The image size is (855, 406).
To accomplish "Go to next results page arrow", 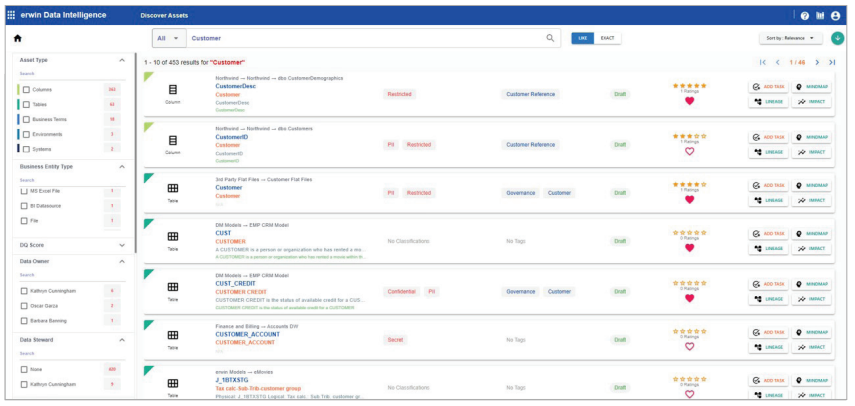I will coord(817,63).
